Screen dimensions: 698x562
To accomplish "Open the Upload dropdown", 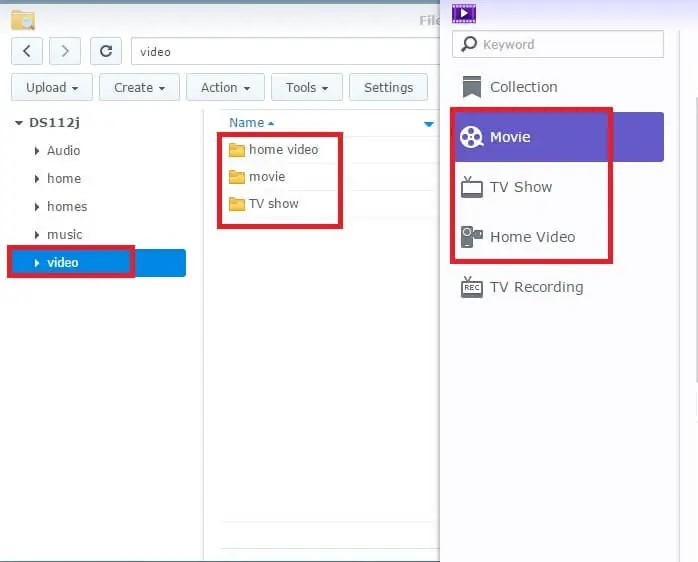I will [52, 87].
